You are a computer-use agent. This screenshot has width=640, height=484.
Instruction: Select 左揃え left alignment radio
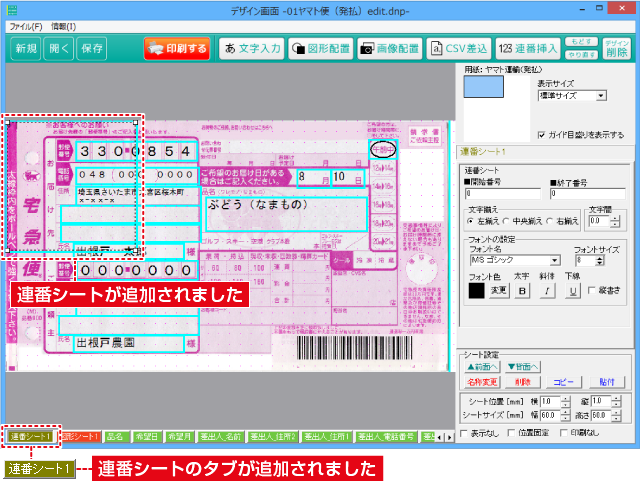pos(471,221)
